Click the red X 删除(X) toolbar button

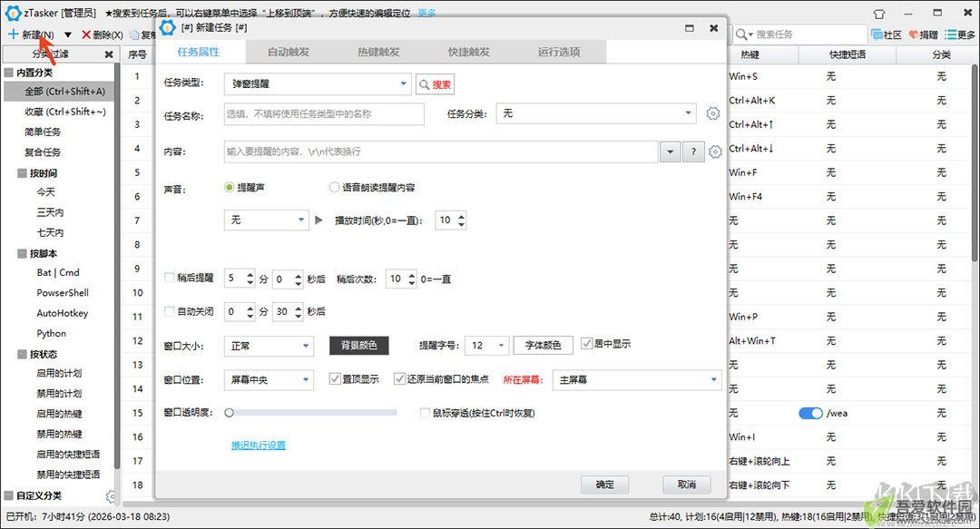102,35
